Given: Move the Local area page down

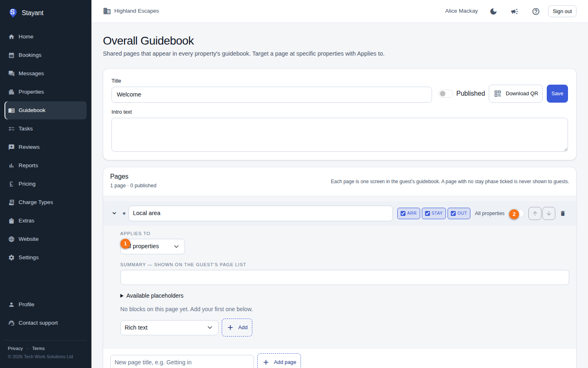Looking at the screenshot, I should pos(549,213).
